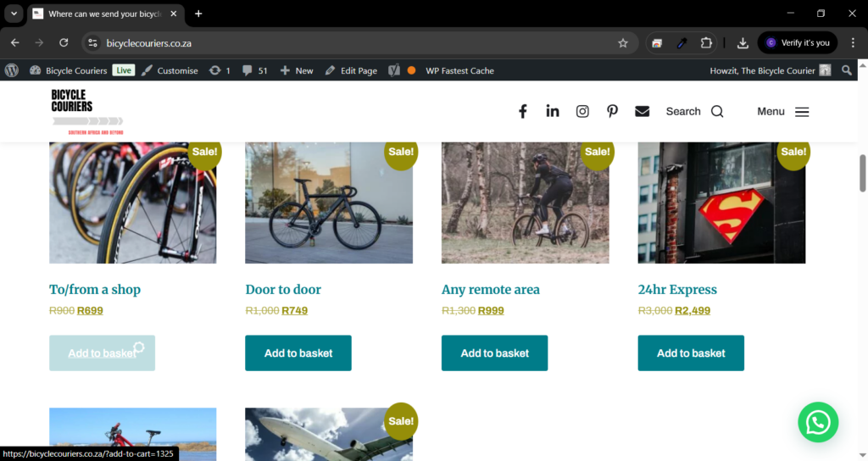The height and width of the screenshot is (461, 868).
Task: Open the tab search dropdown arrow
Action: (14, 14)
